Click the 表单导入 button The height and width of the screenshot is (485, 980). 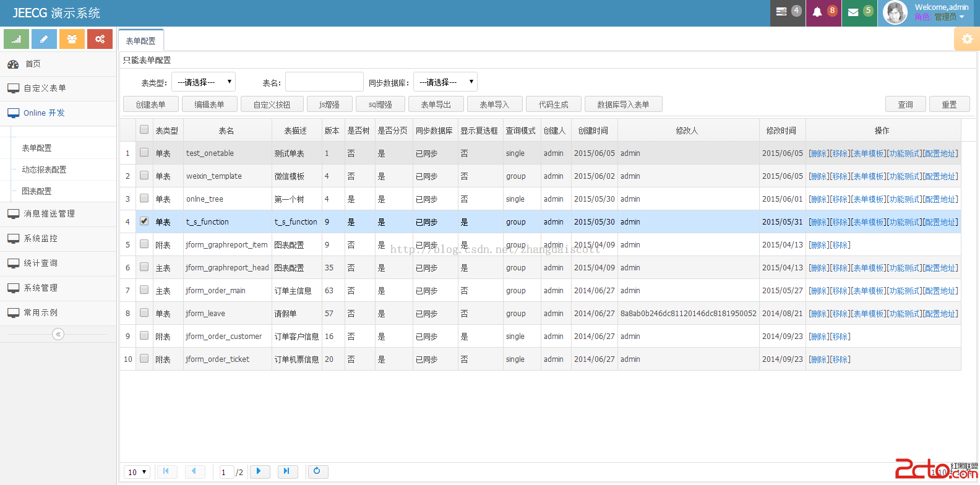coord(495,104)
